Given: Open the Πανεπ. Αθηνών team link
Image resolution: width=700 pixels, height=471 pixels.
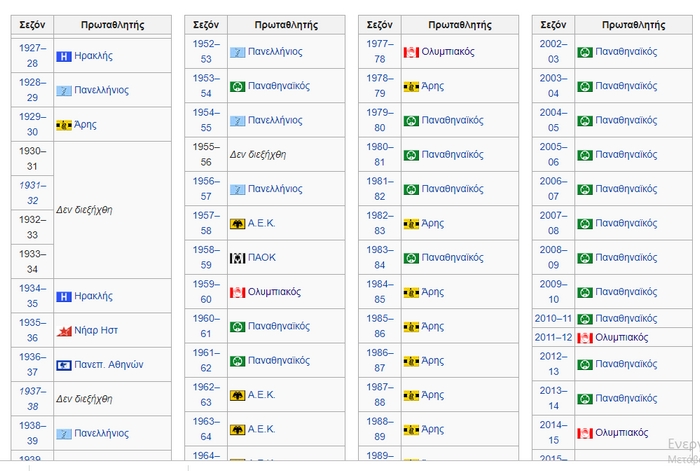Looking at the screenshot, I should point(109,365).
